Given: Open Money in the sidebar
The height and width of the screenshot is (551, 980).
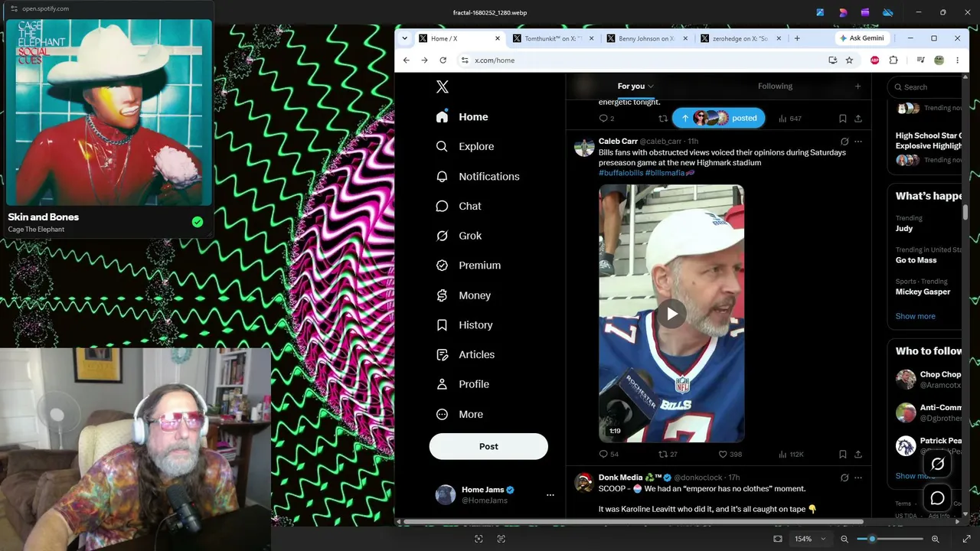Looking at the screenshot, I should [x=463, y=295].
